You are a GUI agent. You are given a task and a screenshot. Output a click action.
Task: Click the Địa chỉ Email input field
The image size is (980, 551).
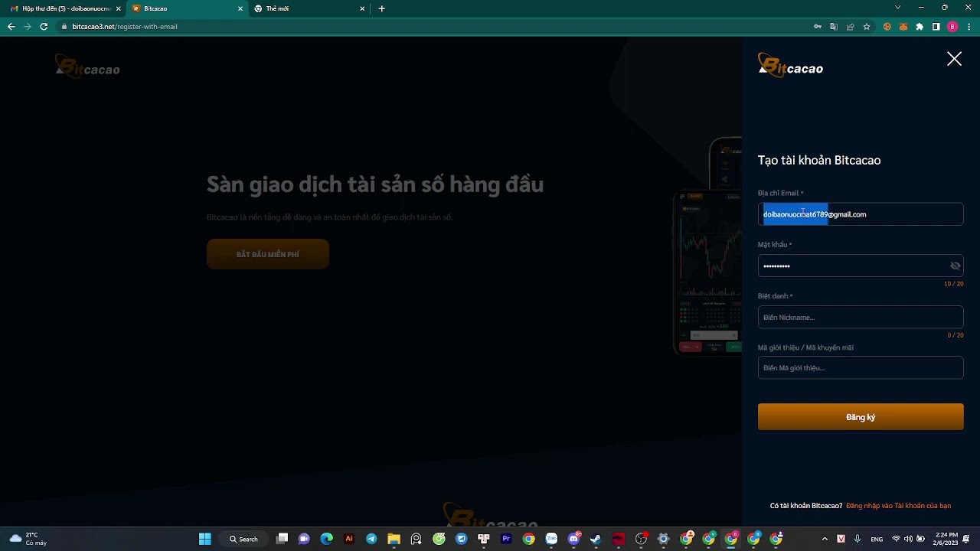pyautogui.click(x=861, y=214)
